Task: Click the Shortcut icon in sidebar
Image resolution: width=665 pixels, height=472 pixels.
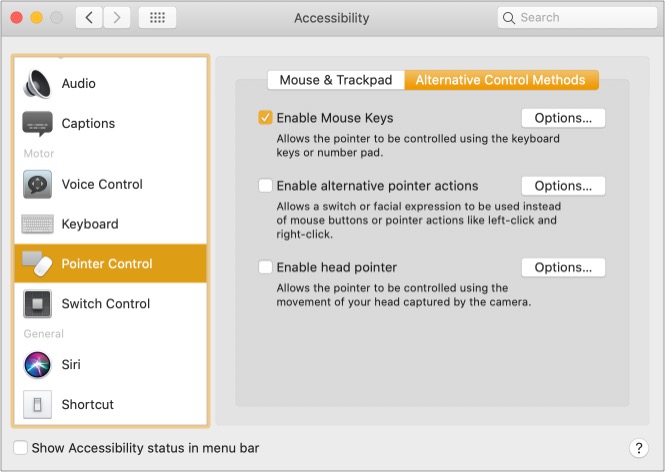Action: (37, 405)
